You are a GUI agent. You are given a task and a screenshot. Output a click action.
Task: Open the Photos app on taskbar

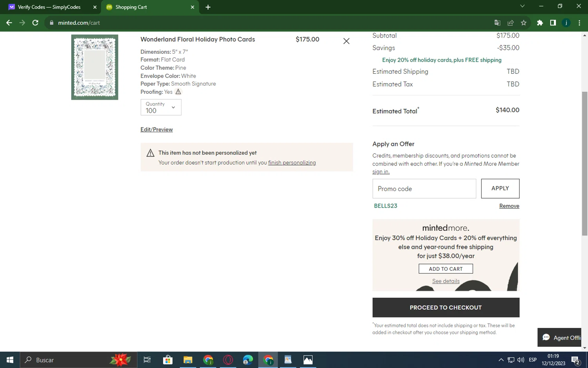[308, 360]
